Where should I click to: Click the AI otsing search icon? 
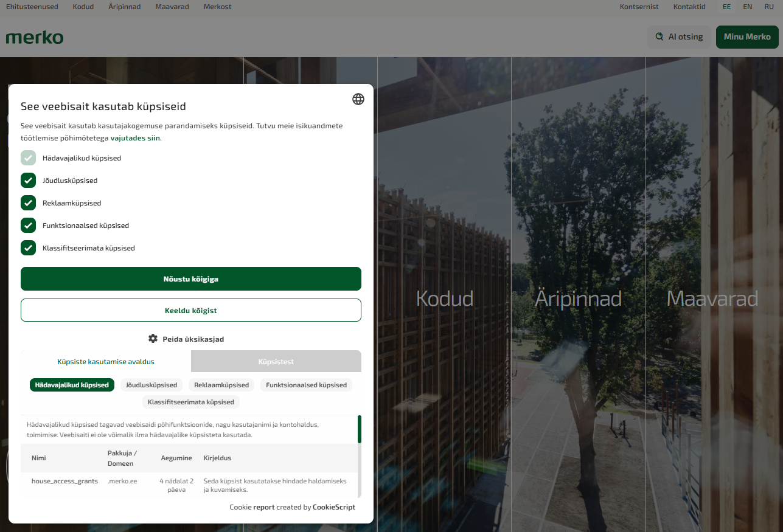659,36
